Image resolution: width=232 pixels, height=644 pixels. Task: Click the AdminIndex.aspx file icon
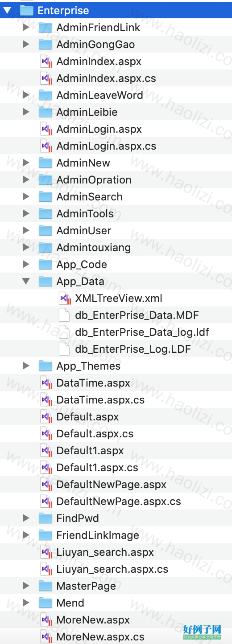point(46,61)
